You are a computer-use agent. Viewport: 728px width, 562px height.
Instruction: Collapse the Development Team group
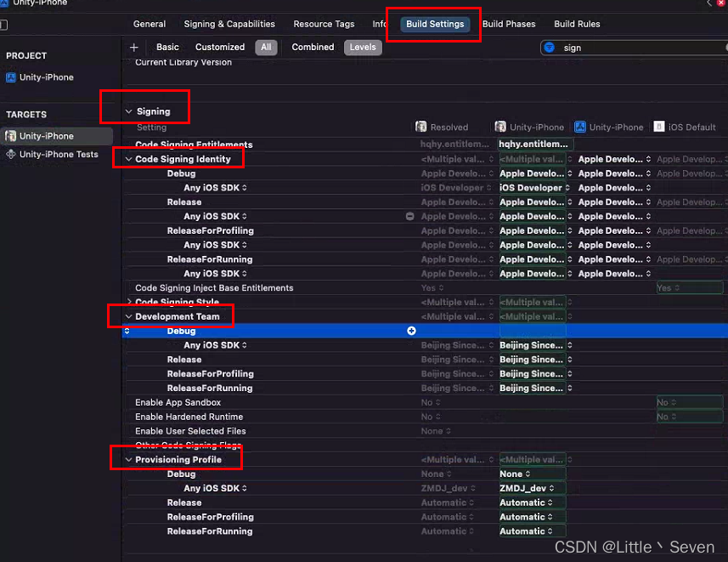coord(128,316)
